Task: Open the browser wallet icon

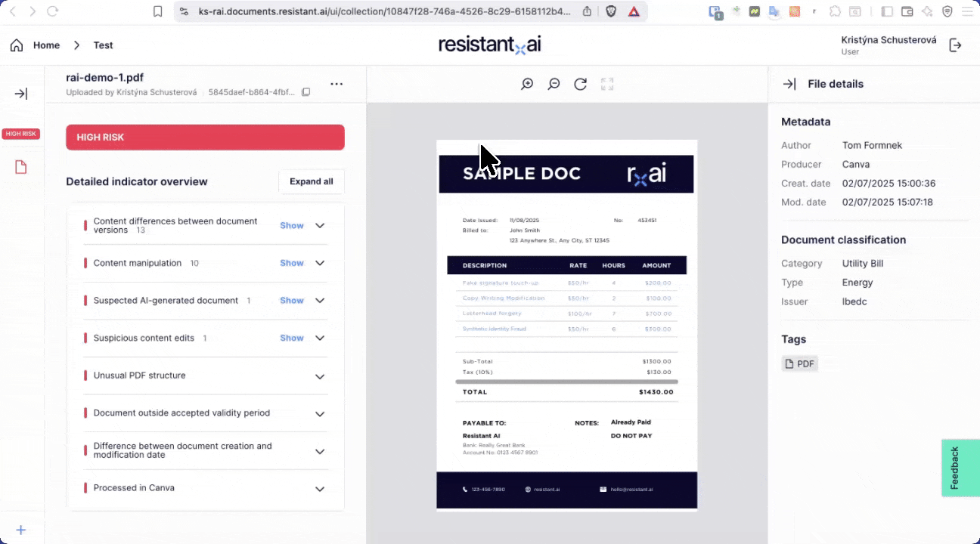Action: tap(907, 11)
